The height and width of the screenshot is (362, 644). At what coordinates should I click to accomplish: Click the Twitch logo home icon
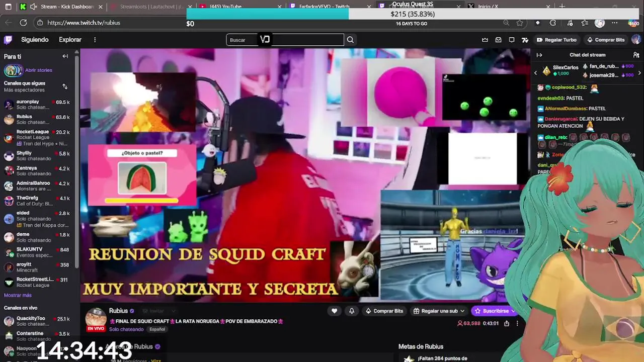pyautogui.click(x=8, y=40)
